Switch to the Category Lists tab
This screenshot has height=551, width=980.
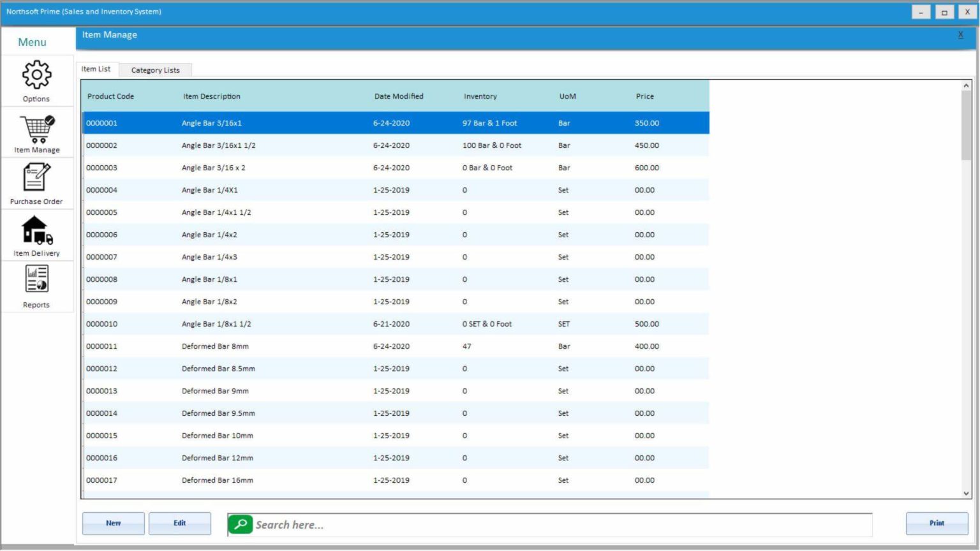click(x=154, y=70)
